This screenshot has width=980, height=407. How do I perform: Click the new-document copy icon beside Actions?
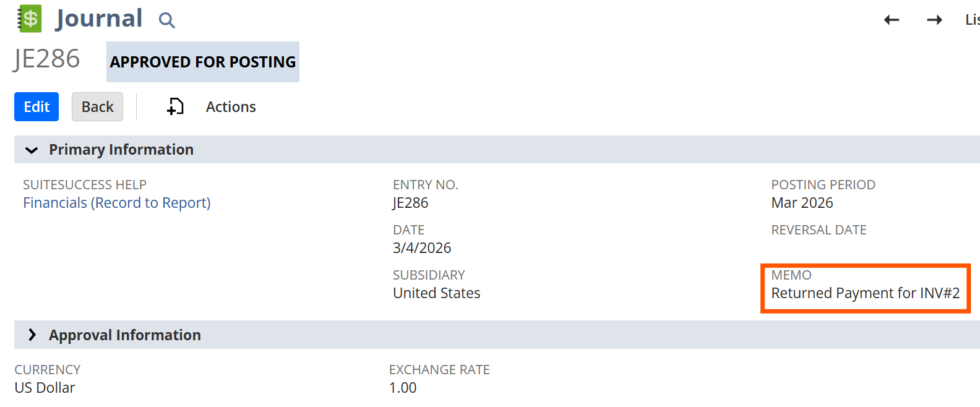click(175, 107)
